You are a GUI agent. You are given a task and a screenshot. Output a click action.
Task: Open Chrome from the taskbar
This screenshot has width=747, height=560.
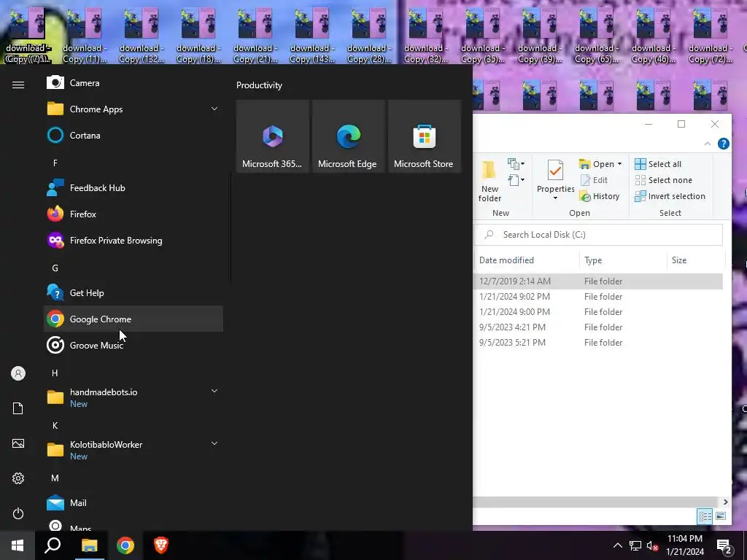click(x=125, y=545)
